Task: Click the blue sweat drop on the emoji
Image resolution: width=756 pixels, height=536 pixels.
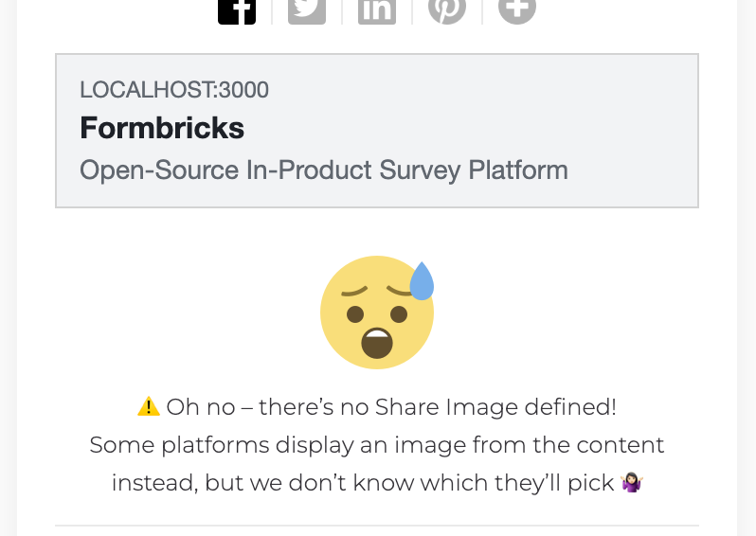Action: 422,281
